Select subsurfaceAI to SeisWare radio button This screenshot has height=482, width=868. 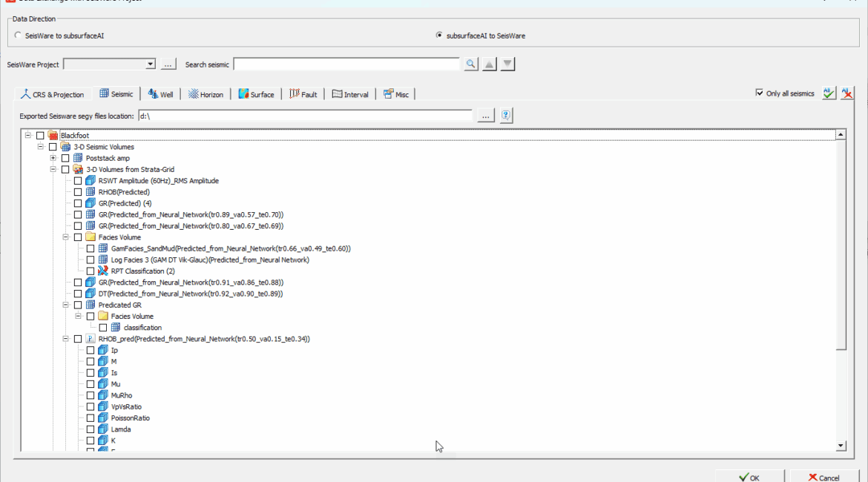(439, 36)
